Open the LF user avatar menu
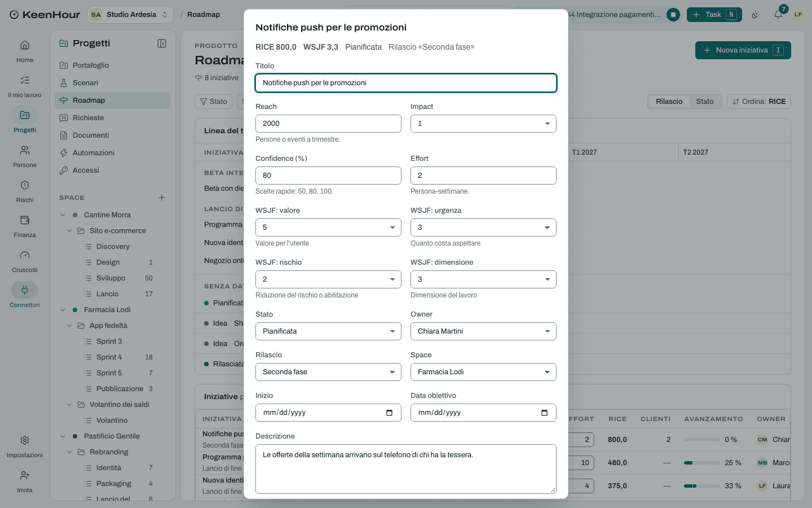Screen dimensions: 812x508 point(798,15)
